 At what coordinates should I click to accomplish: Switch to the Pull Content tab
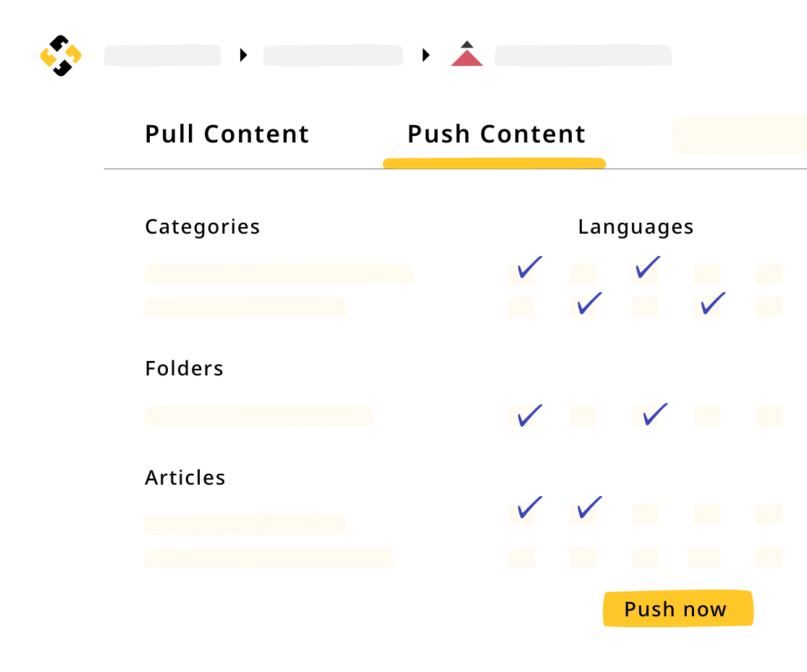tap(227, 135)
